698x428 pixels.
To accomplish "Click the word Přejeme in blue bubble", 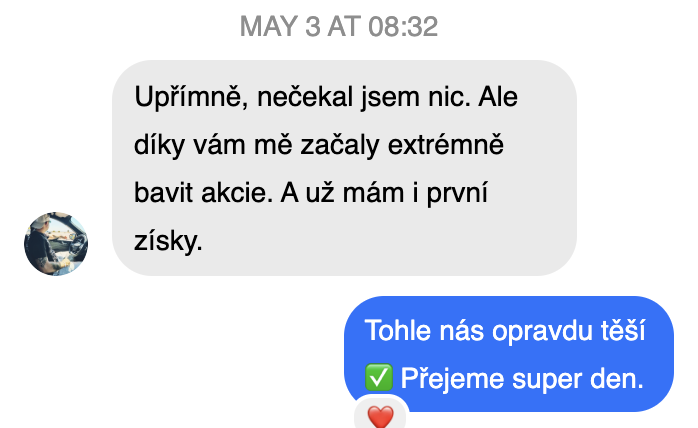I will (452, 379).
